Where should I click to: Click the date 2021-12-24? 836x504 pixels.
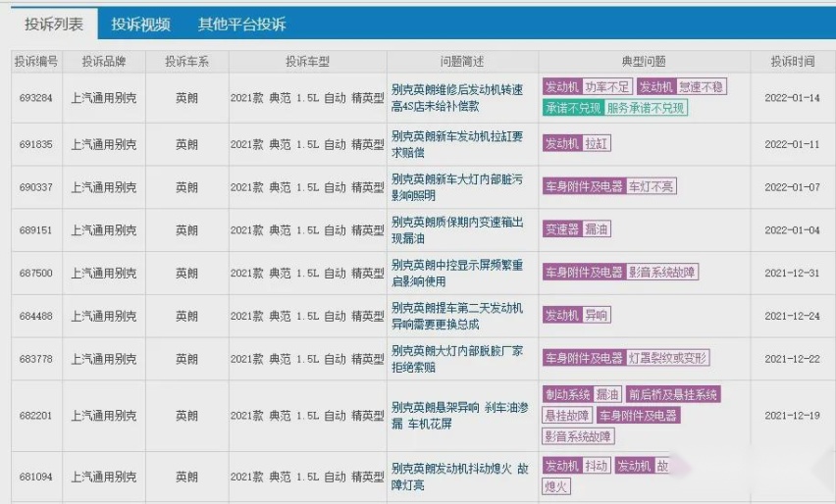[792, 316]
